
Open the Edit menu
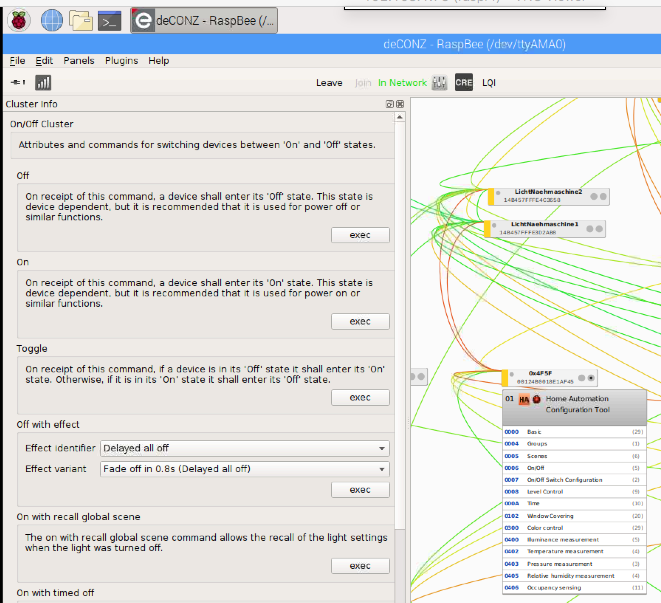pos(44,61)
